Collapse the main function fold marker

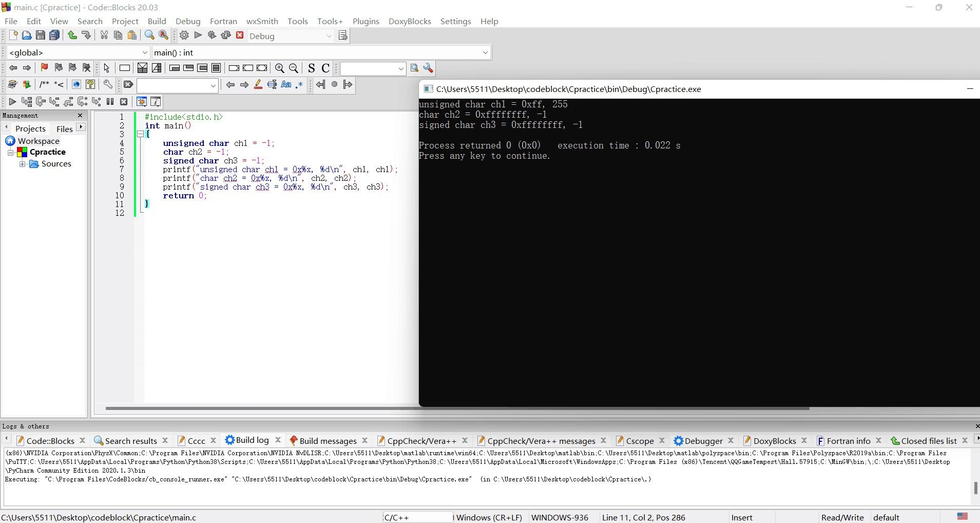click(x=140, y=134)
